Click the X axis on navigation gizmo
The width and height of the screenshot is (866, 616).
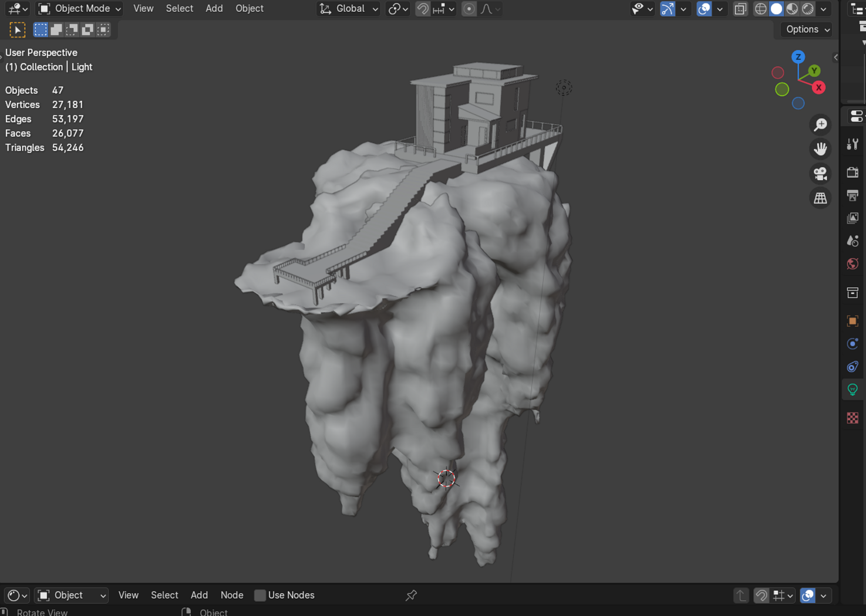(818, 87)
